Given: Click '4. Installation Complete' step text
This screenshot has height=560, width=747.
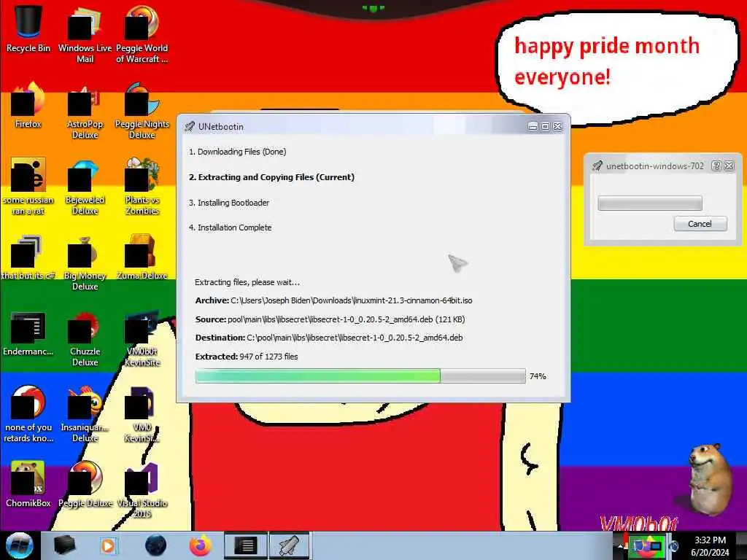Looking at the screenshot, I should coord(230,227).
